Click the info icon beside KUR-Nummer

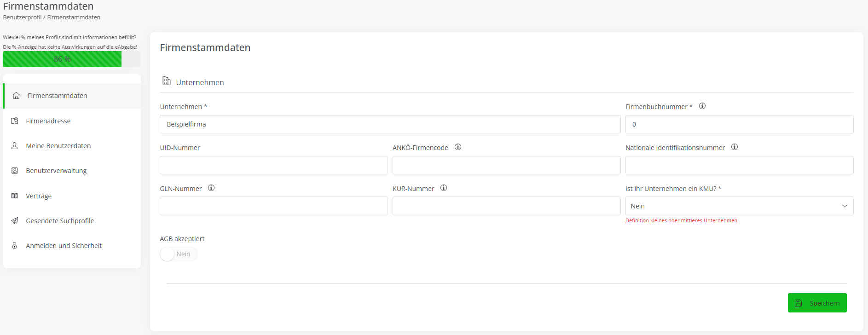click(x=444, y=188)
